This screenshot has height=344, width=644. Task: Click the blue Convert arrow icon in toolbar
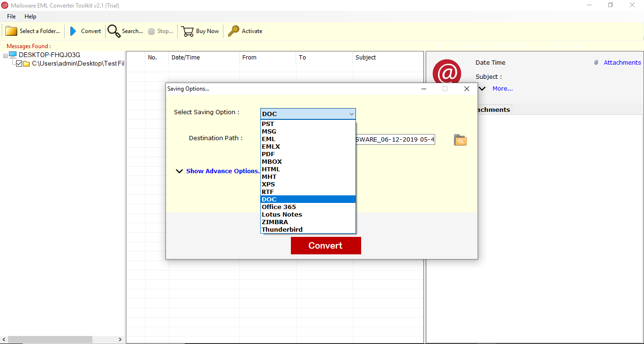(x=73, y=31)
